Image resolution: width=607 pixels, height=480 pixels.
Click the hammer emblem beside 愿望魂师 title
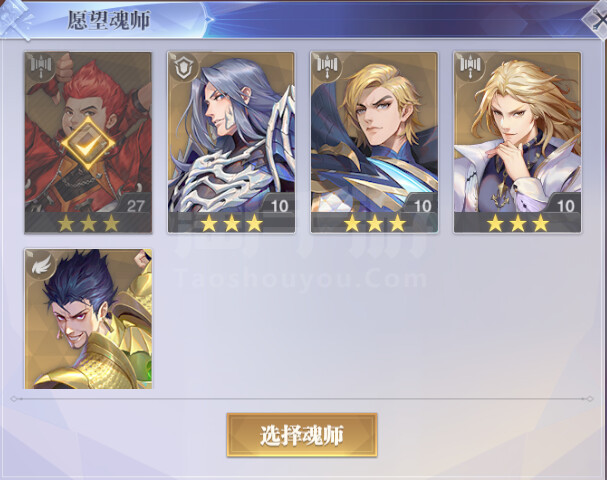point(15,20)
